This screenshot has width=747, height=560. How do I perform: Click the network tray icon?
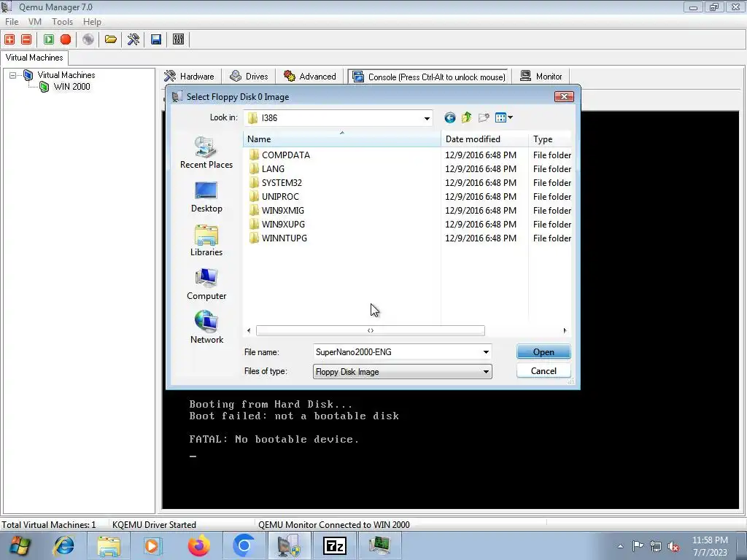point(656,546)
